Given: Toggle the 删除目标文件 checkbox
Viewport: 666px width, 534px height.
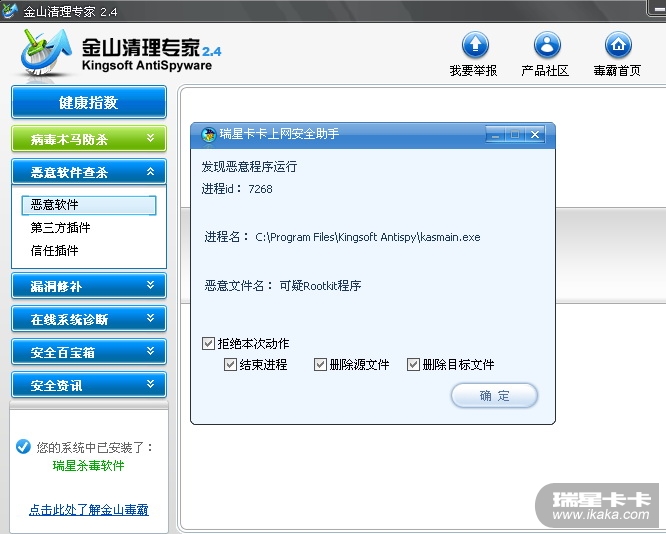Looking at the screenshot, I should 413,364.
